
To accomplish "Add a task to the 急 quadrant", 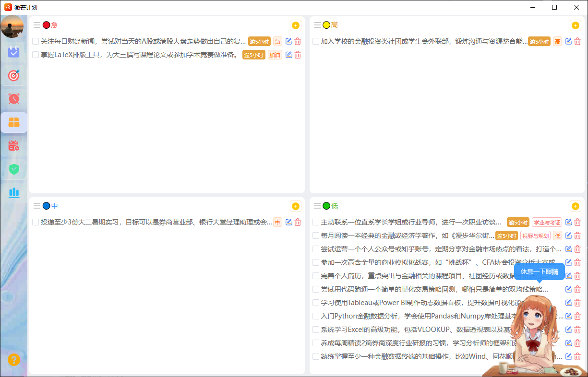I will (x=296, y=25).
